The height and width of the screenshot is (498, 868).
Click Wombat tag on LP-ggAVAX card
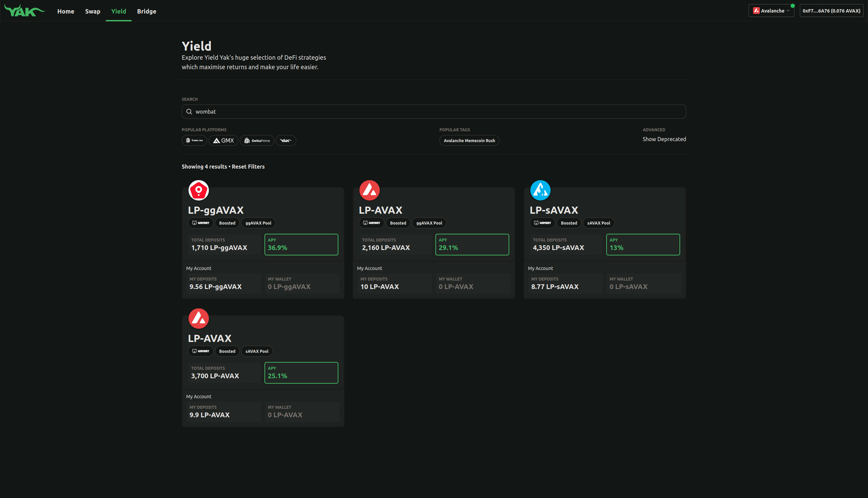[201, 223]
